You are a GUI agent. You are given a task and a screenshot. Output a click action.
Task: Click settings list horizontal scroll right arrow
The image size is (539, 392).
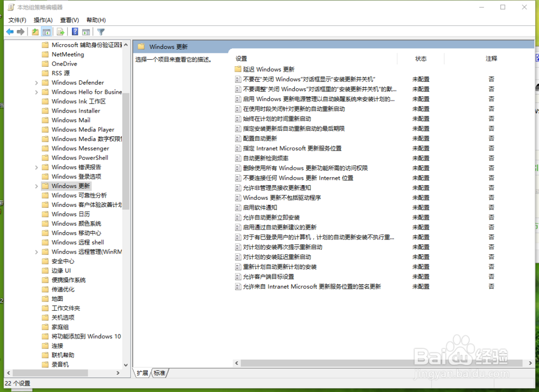(530, 363)
